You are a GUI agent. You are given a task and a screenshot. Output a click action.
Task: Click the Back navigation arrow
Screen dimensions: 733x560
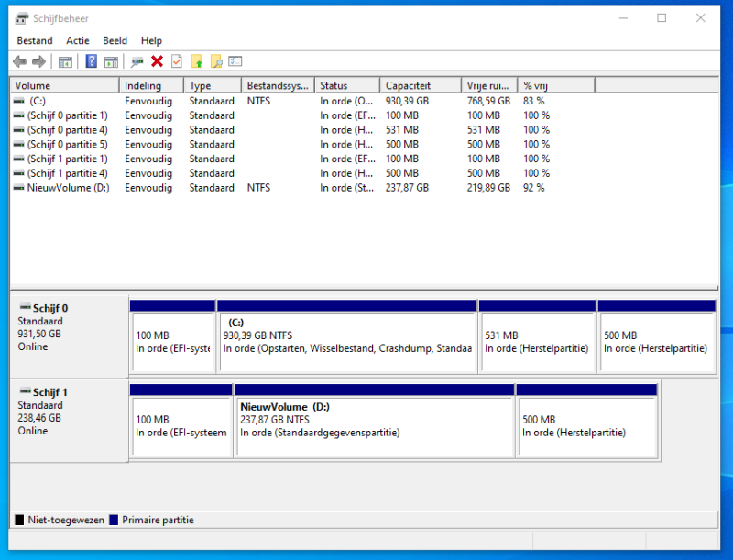20,61
